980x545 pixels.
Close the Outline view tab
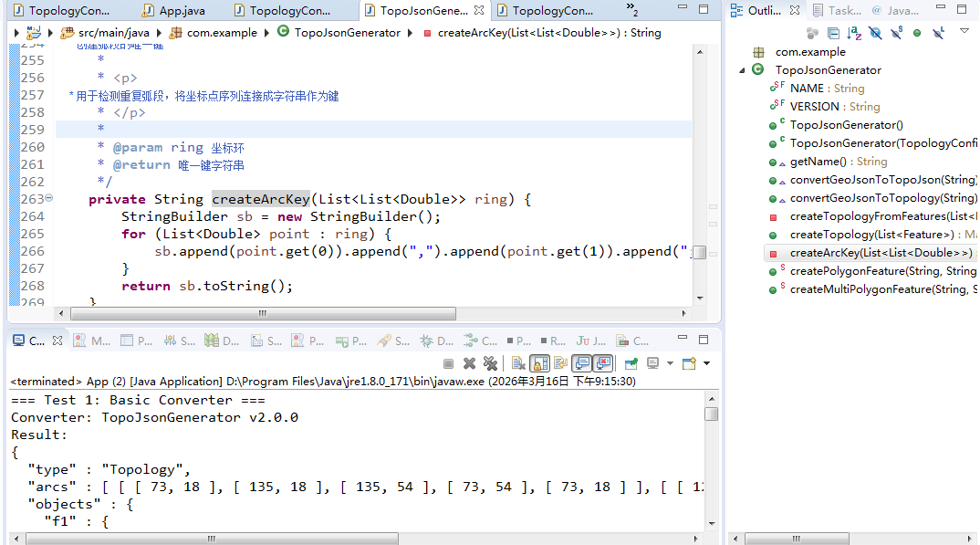point(795,10)
